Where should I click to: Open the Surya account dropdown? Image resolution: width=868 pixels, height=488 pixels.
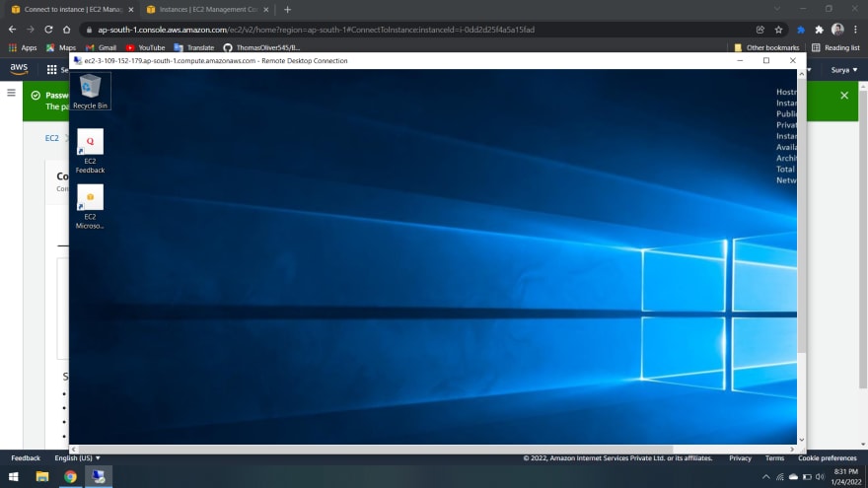(844, 70)
